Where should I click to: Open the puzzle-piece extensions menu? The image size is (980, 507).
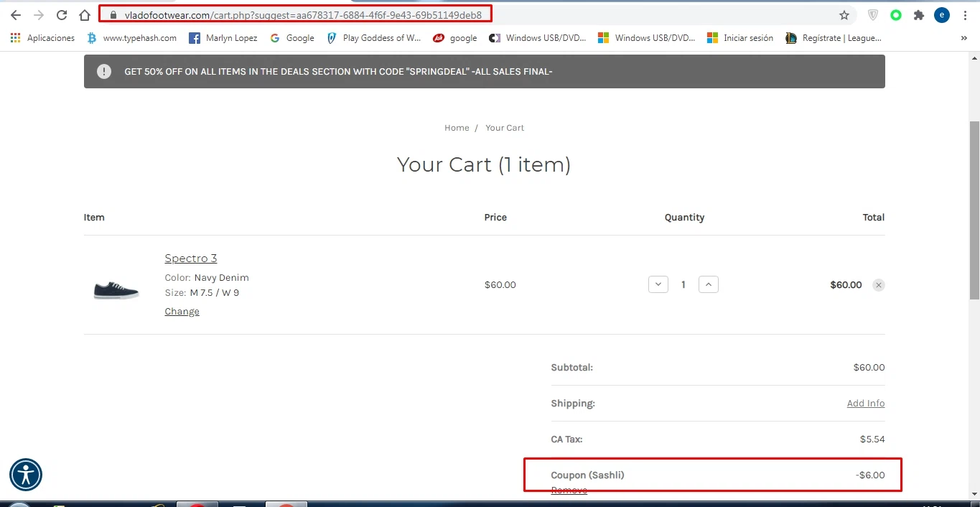(919, 15)
